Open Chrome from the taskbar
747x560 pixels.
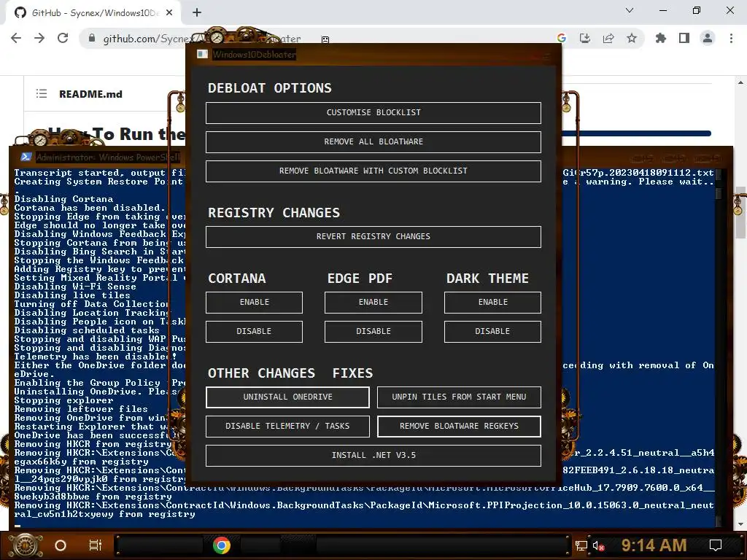[222, 545]
